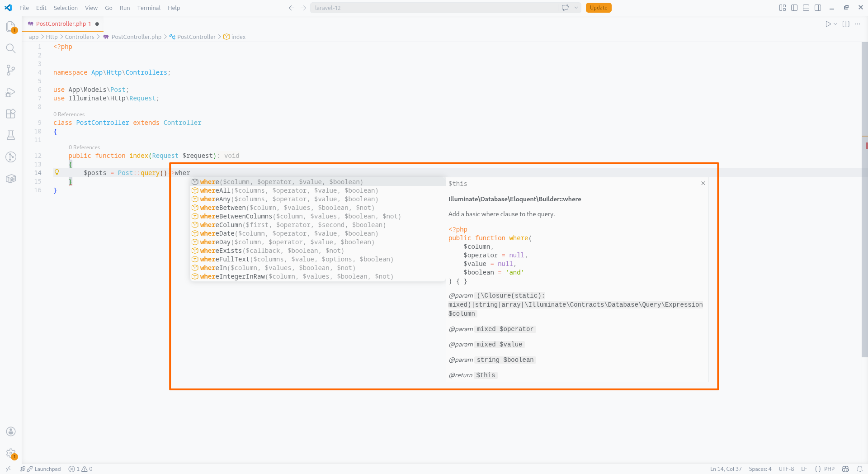Open the Run button dropdown chevron
Screen dimensions: 868x474
835,24
